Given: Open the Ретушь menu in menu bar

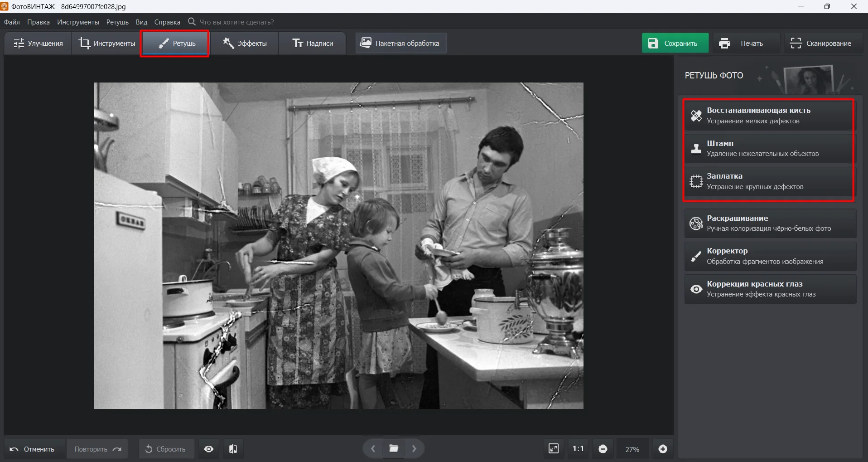Looking at the screenshot, I should pos(117,22).
